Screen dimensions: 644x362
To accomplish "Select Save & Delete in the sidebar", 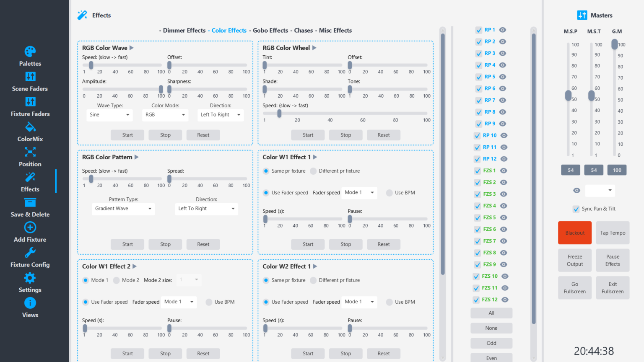I will (x=30, y=208).
